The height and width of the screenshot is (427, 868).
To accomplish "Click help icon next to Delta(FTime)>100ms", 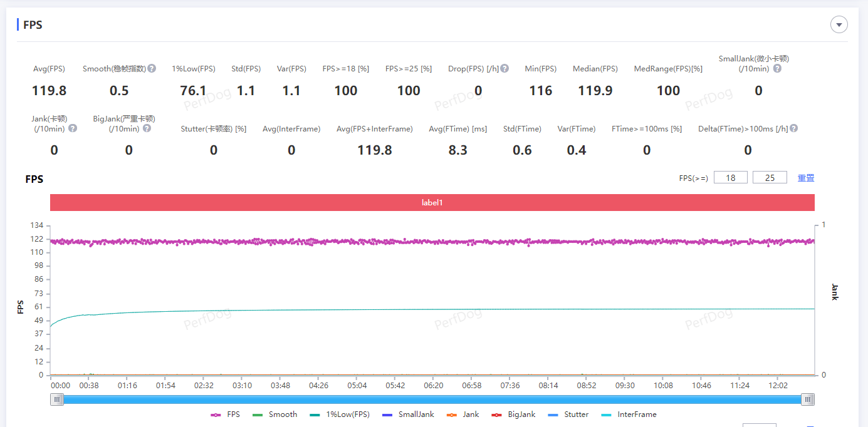I will [793, 128].
